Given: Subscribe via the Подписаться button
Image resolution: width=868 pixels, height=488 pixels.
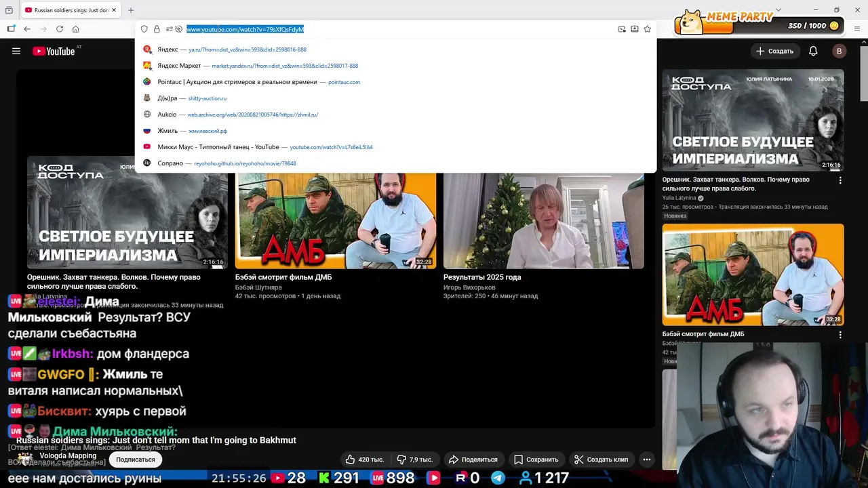Looking at the screenshot, I should click(x=136, y=460).
